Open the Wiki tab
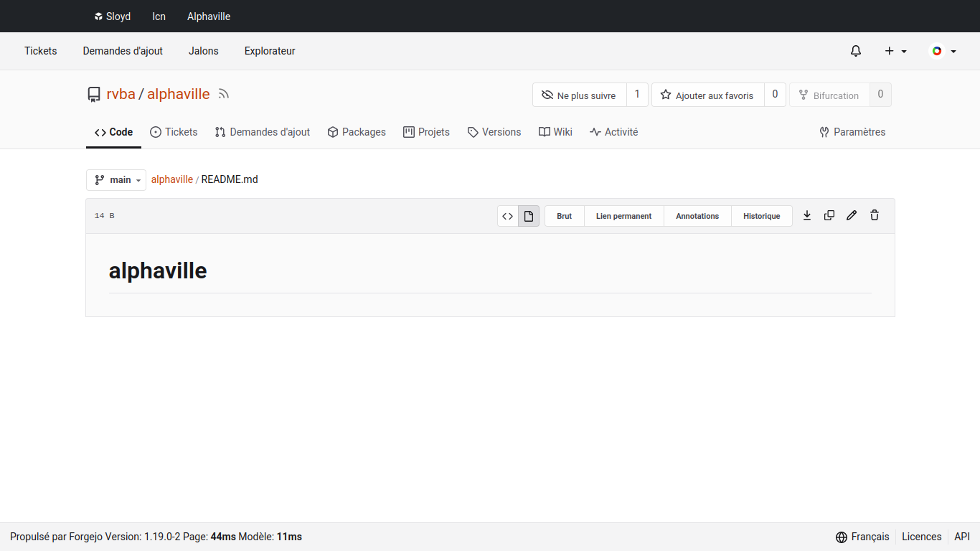The image size is (980, 551). point(555,132)
